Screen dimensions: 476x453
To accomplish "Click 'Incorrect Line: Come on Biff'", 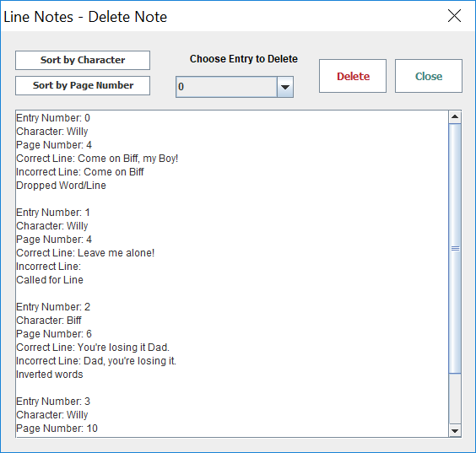I will click(x=80, y=172).
